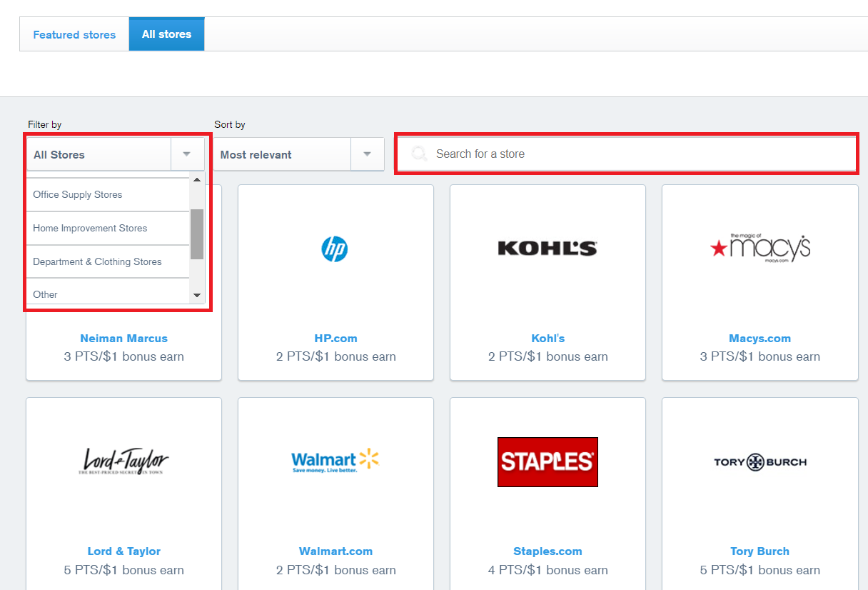Viewport: 868px width, 590px height.
Task: Open the Macys.com store link
Action: pyautogui.click(x=760, y=339)
